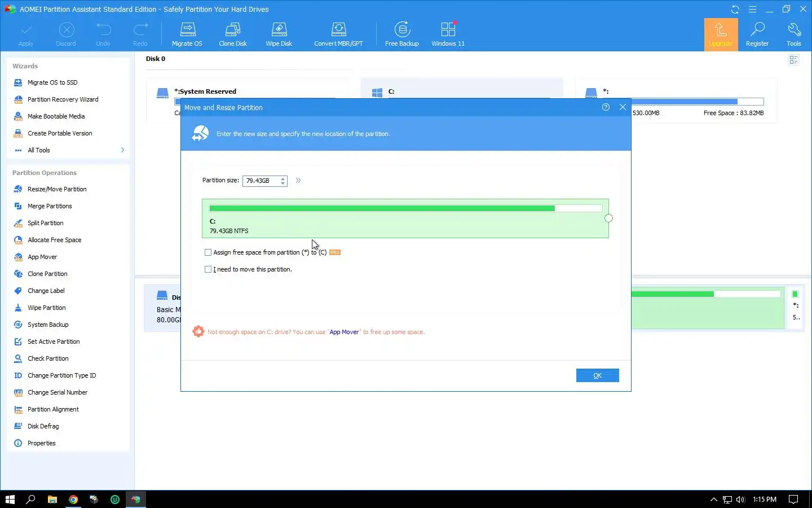Open the Windows Start menu
The height and width of the screenshot is (508, 812).
[10, 499]
